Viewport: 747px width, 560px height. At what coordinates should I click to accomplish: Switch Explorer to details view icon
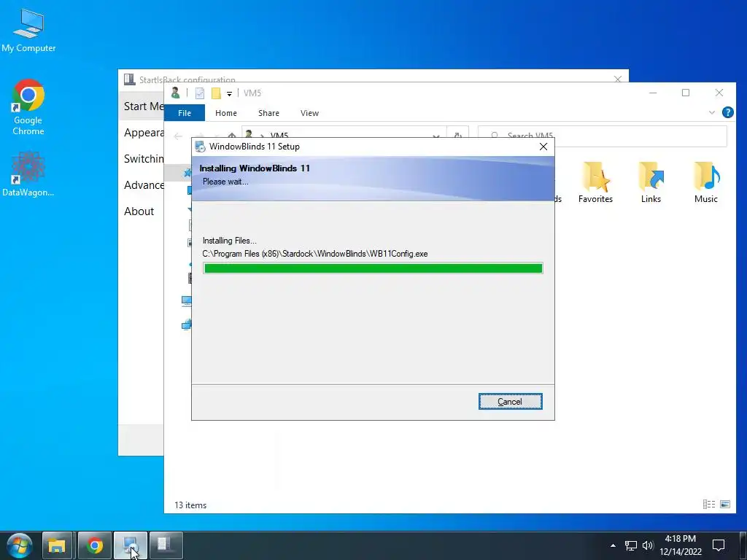[709, 505]
